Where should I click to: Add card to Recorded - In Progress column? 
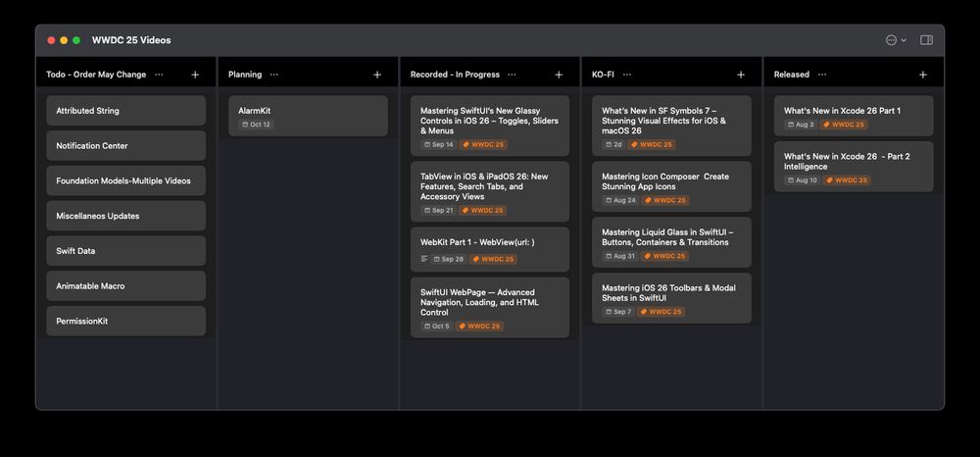point(559,75)
